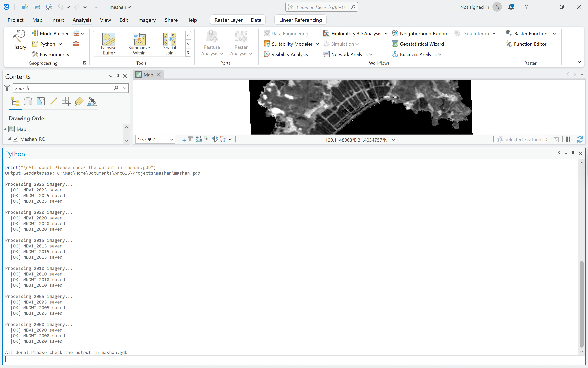This screenshot has height=368, width=588.
Task: Switch Contents to List By Data Source
Action: (x=28, y=101)
